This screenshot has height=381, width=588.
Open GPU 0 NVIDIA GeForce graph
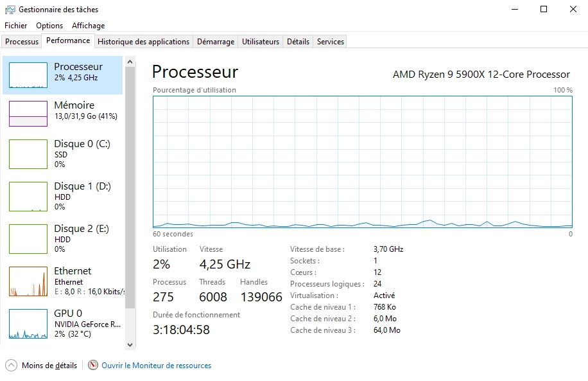coord(28,324)
